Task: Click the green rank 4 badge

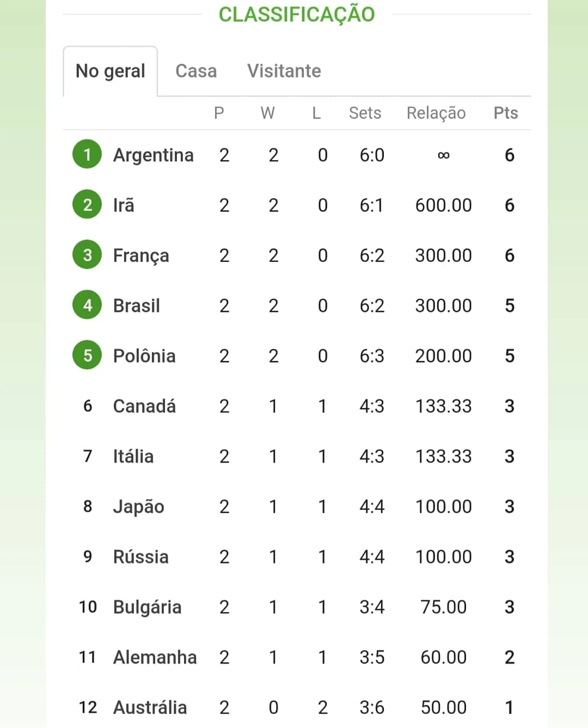Action: coord(87,305)
